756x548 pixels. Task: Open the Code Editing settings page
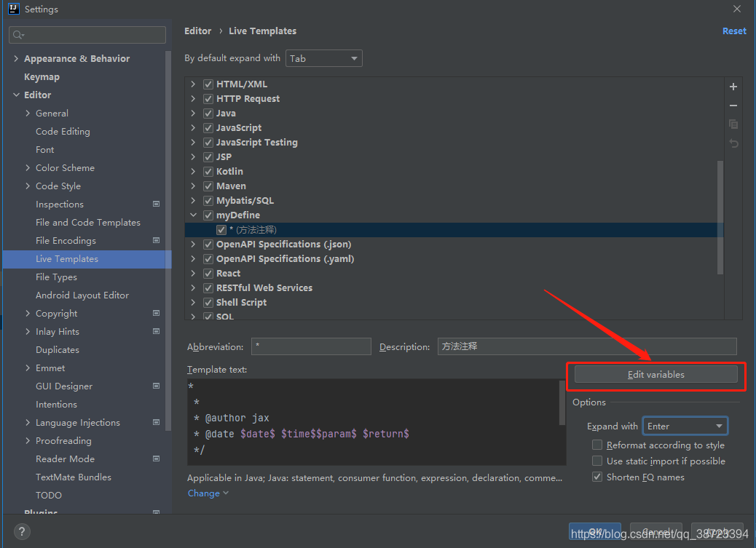[x=63, y=132]
